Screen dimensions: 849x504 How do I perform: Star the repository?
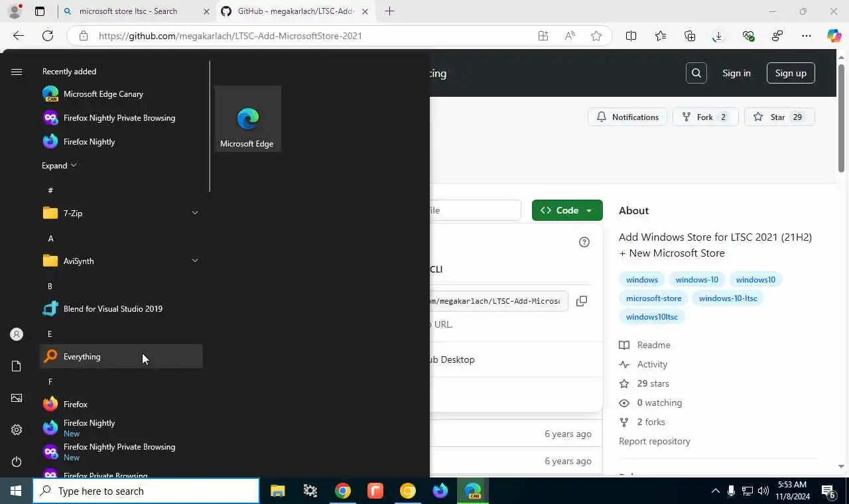pos(779,117)
